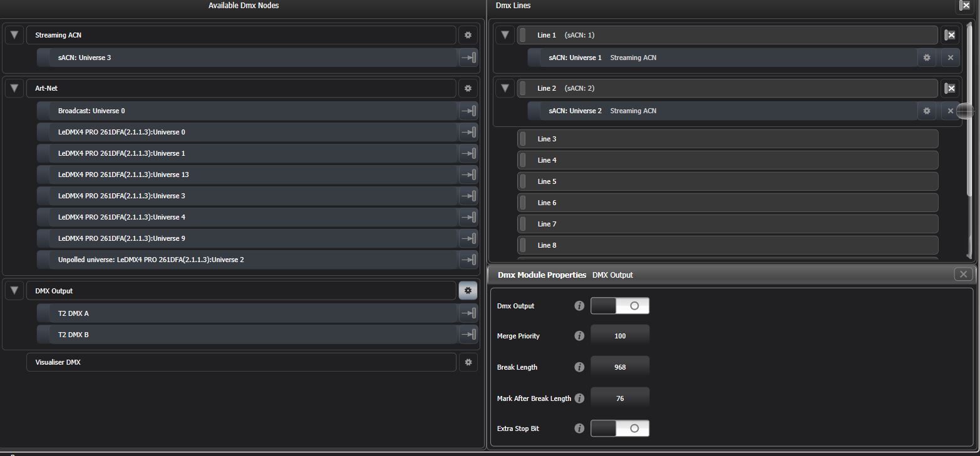
Task: Toggle the Dmx Output switch
Action: pyautogui.click(x=620, y=306)
